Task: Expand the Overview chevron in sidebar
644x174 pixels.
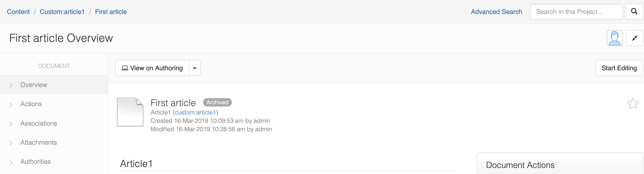Action: [x=11, y=85]
